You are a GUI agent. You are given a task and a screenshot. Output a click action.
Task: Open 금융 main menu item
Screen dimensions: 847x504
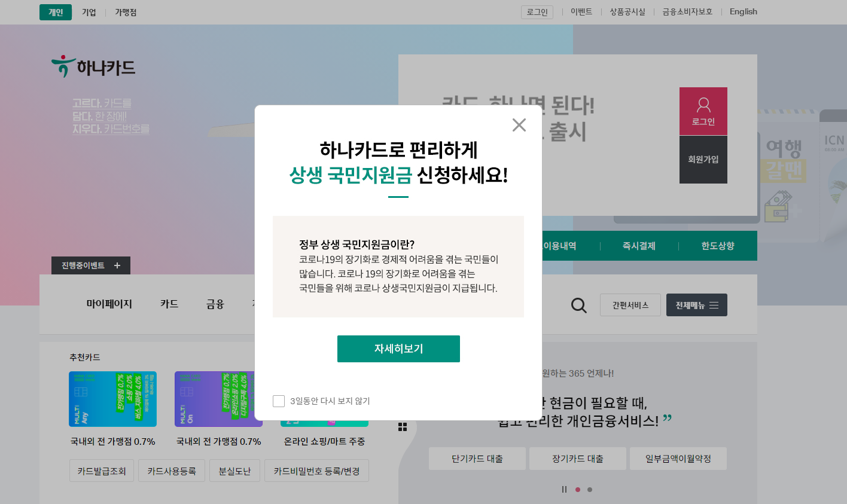(x=215, y=304)
